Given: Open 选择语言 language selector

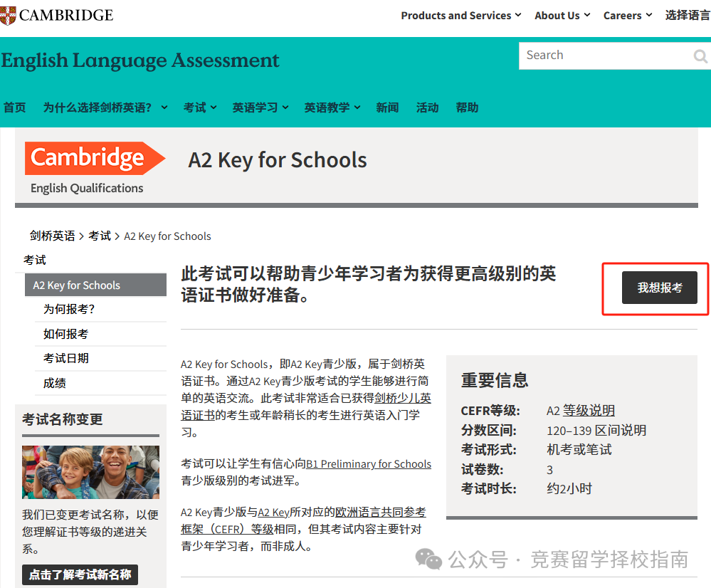Looking at the screenshot, I should tap(688, 16).
